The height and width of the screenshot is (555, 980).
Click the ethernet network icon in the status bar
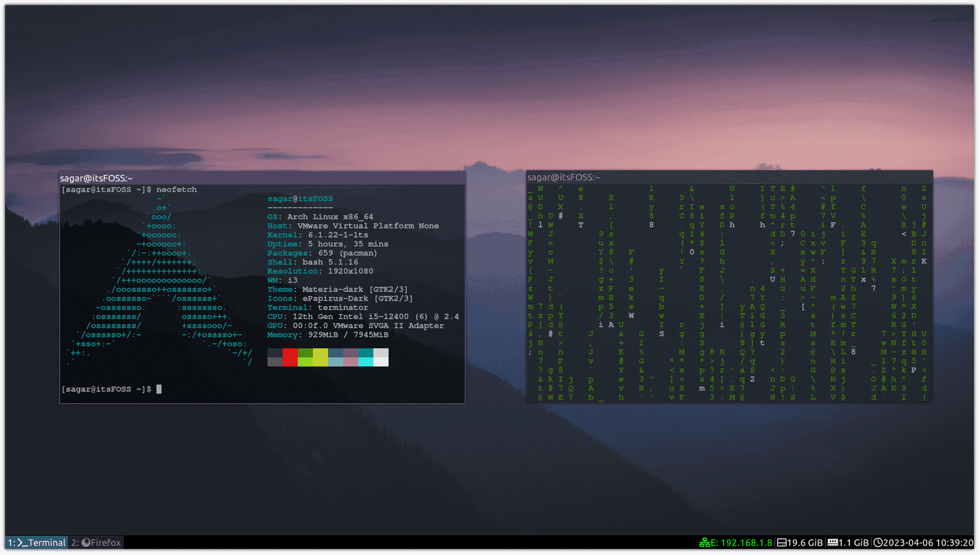(x=705, y=543)
